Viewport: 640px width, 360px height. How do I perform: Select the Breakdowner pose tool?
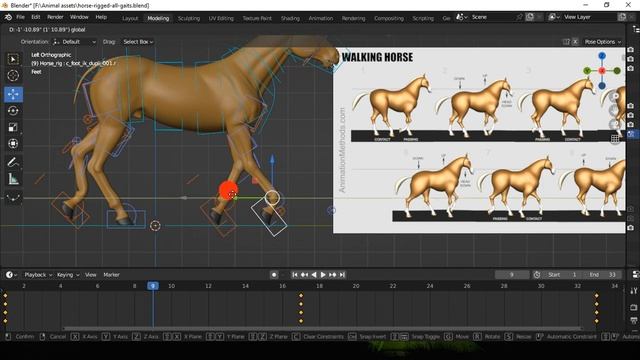pos(13,198)
